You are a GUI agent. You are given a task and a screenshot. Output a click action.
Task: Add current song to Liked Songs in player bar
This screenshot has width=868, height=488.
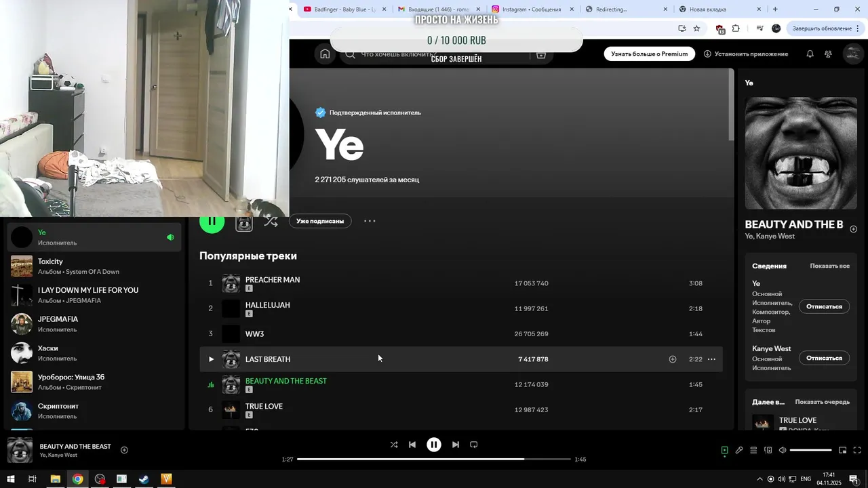(124, 450)
